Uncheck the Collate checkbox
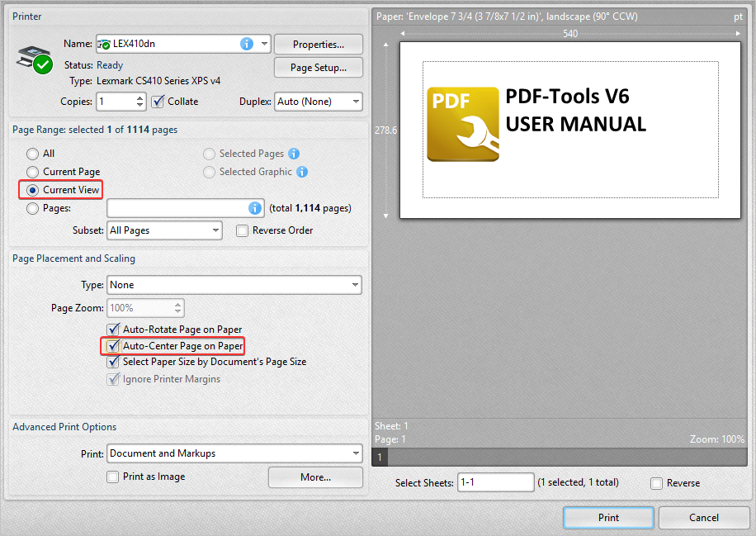The image size is (756, 536). tap(159, 101)
